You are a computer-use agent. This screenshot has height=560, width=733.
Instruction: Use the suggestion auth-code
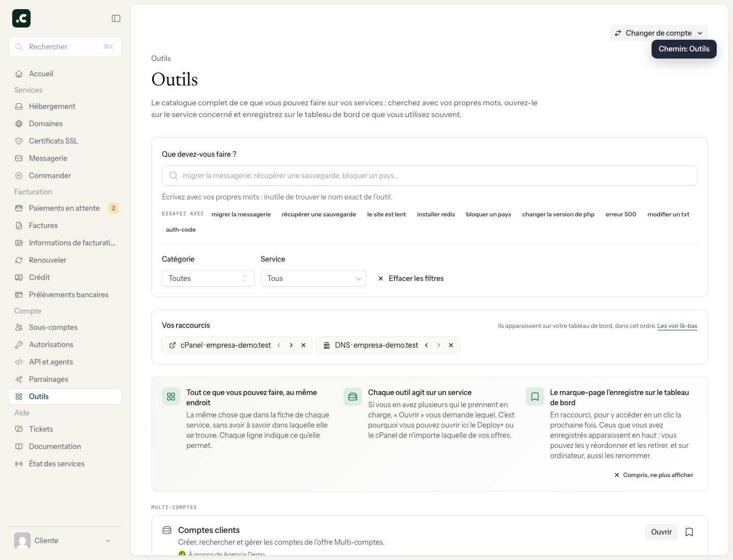click(181, 230)
